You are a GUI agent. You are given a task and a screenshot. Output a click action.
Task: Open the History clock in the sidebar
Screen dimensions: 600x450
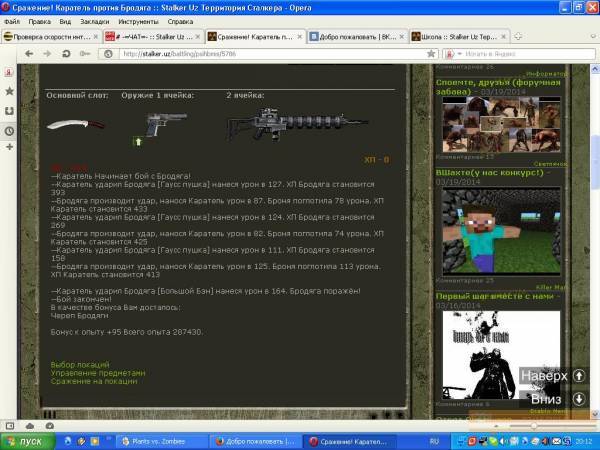point(9,130)
